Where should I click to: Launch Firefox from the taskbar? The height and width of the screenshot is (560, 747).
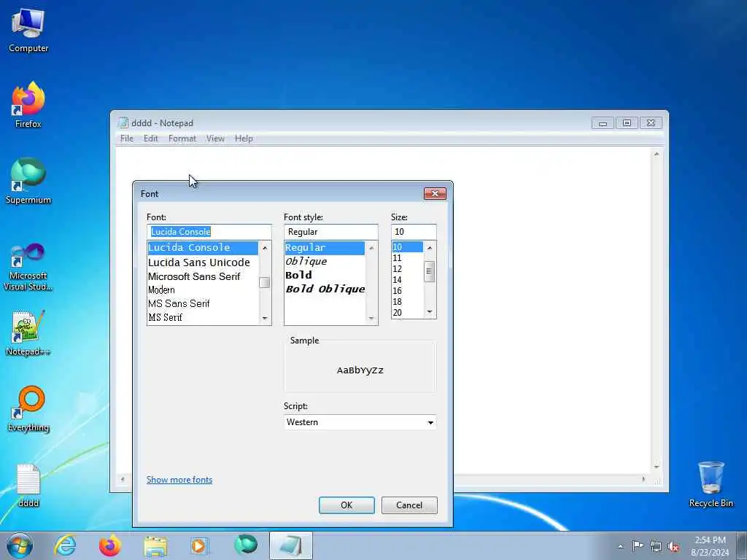coord(109,545)
